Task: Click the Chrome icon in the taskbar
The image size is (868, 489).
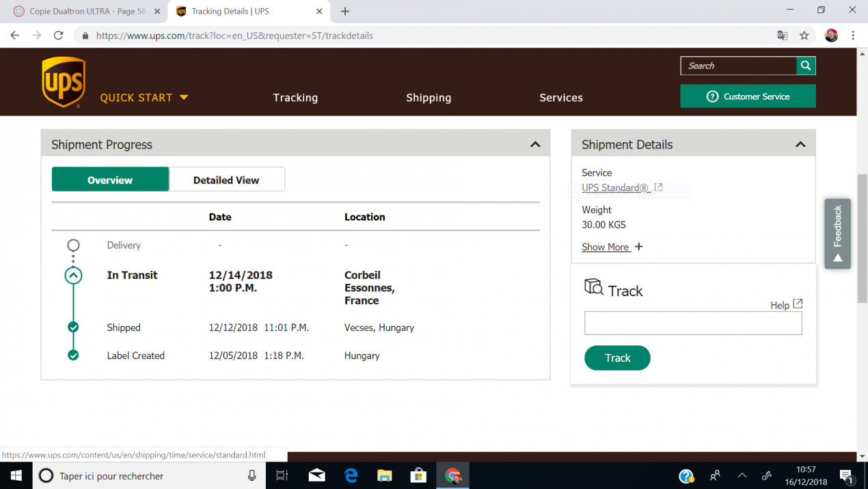Action: (452, 476)
